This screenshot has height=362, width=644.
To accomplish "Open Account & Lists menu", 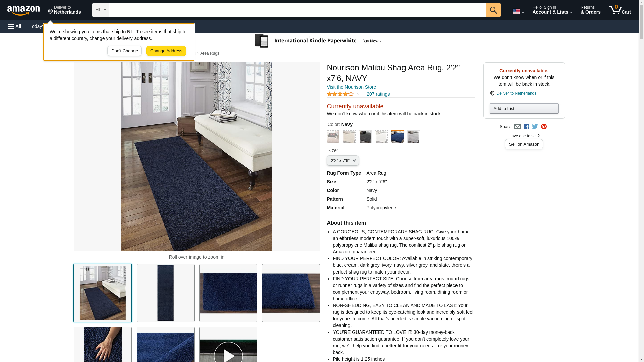I will tap(552, 10).
